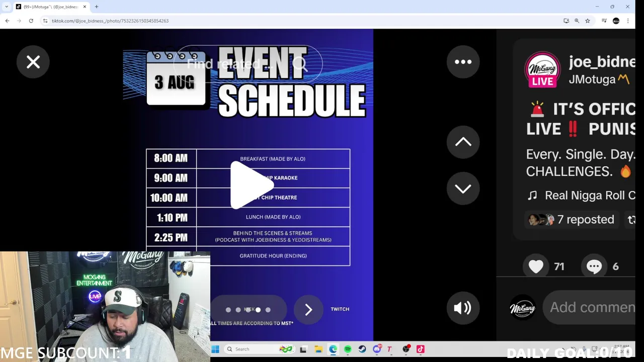
Task: Close the TikTok photo viewer with the X
Action: click(x=33, y=62)
